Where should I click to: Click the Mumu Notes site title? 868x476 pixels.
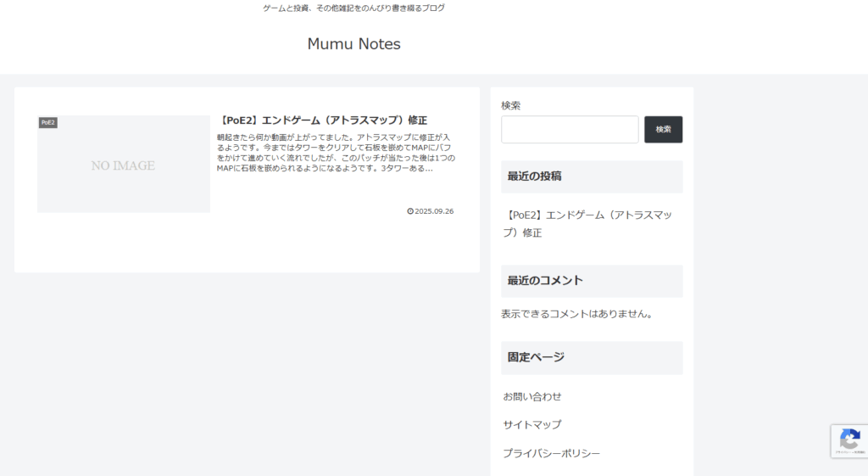click(353, 44)
